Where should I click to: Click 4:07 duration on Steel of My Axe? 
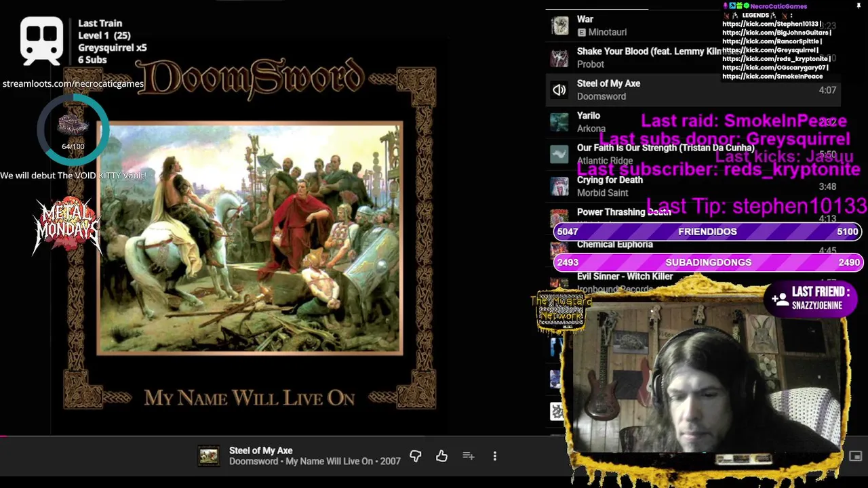(827, 90)
